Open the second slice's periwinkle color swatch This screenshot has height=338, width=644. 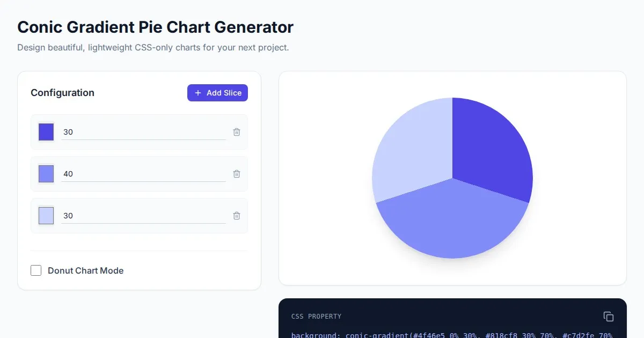pos(46,174)
